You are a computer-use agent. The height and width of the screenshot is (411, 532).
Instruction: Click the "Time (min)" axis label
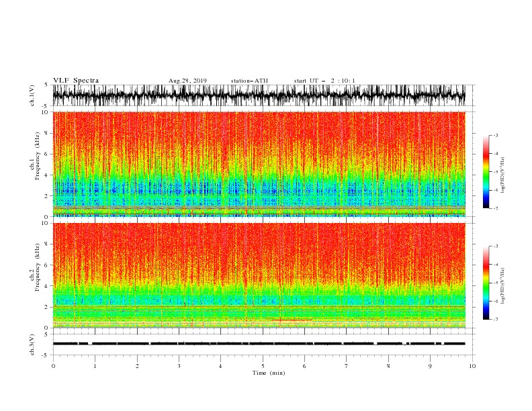(x=269, y=373)
